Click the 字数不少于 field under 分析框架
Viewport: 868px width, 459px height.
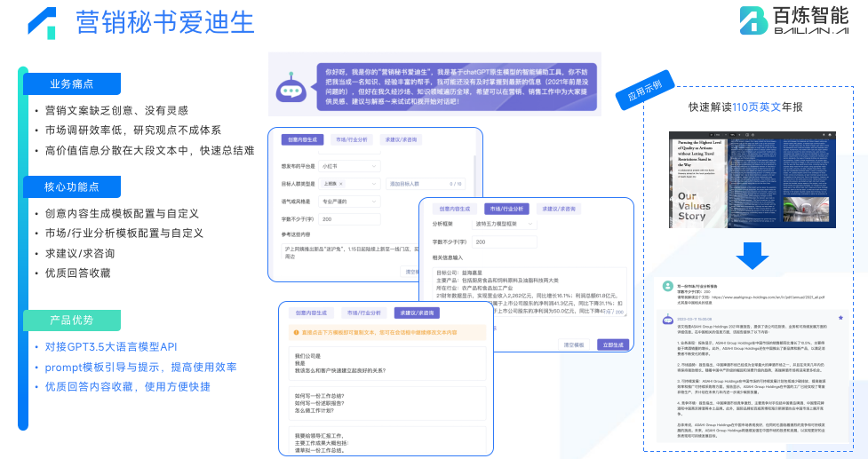505,241
